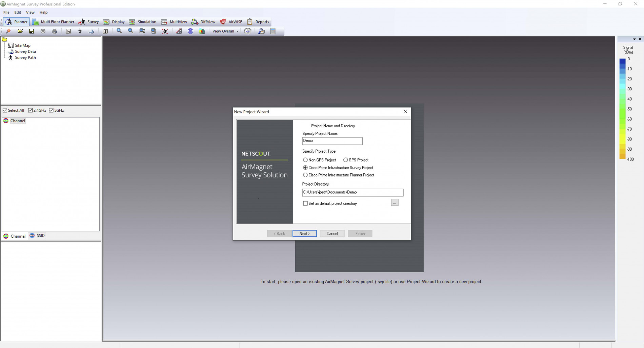The height and width of the screenshot is (348, 644).
Task: Click the new project wizard wand icon
Action: click(8, 31)
